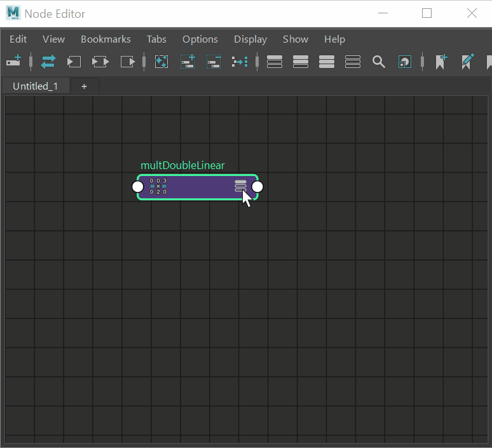
Task: Show output connections only icon
Action: (128, 62)
